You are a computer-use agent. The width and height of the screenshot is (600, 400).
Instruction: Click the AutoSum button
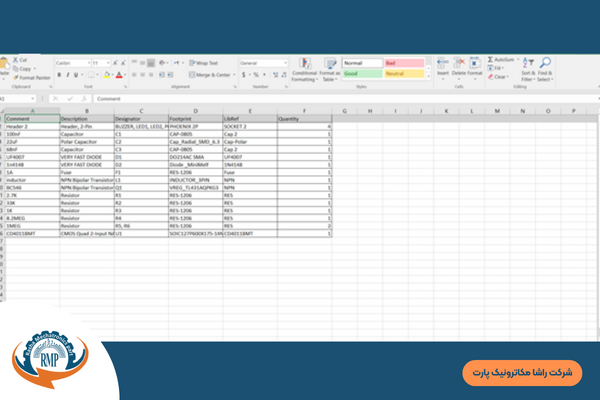point(501,60)
